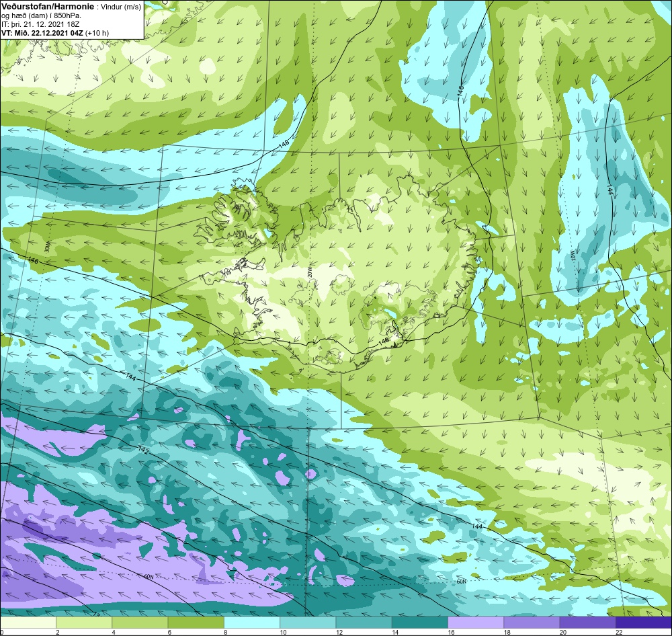This screenshot has height=636, width=672.
Task: Click the '20W' longitude label over Iceland
Action: click(309, 271)
